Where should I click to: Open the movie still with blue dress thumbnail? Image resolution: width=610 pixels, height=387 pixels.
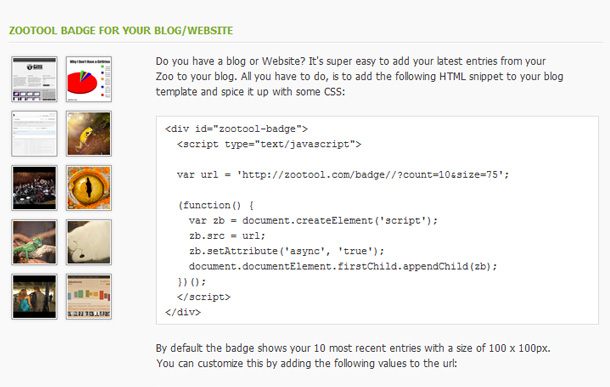click(x=34, y=296)
